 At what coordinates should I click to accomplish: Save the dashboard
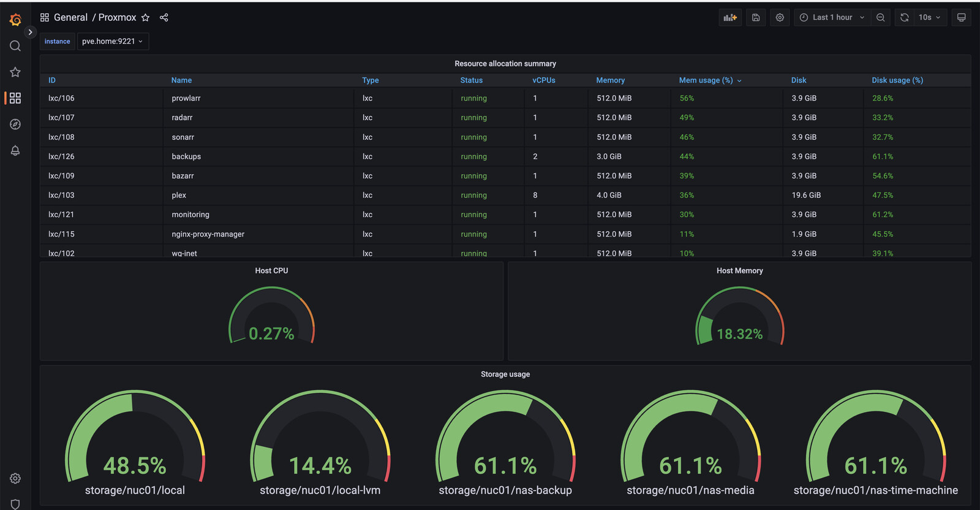coord(756,17)
